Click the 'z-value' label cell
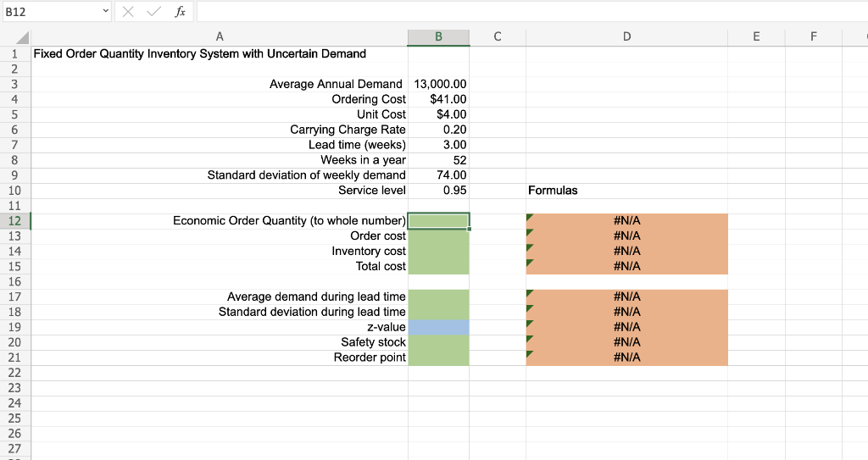This screenshot has width=868, height=460. click(220, 327)
